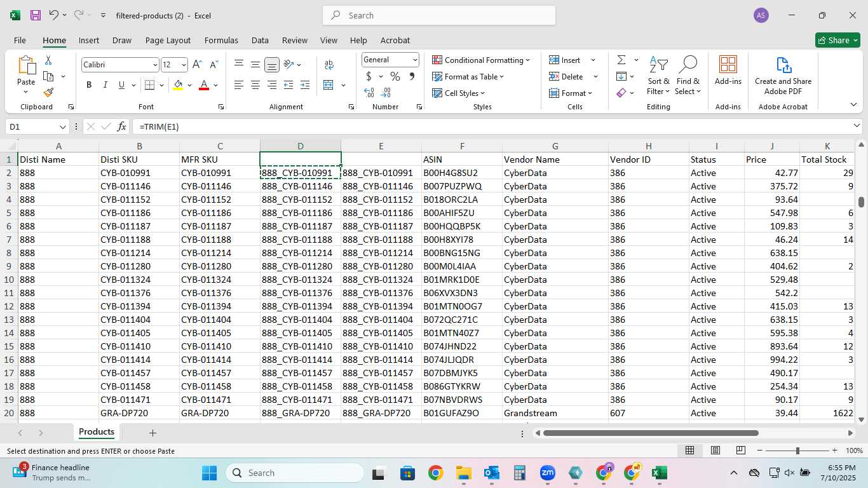This screenshot has height=488, width=868.
Task: Click the Format Painter brush icon
Action: (x=48, y=92)
